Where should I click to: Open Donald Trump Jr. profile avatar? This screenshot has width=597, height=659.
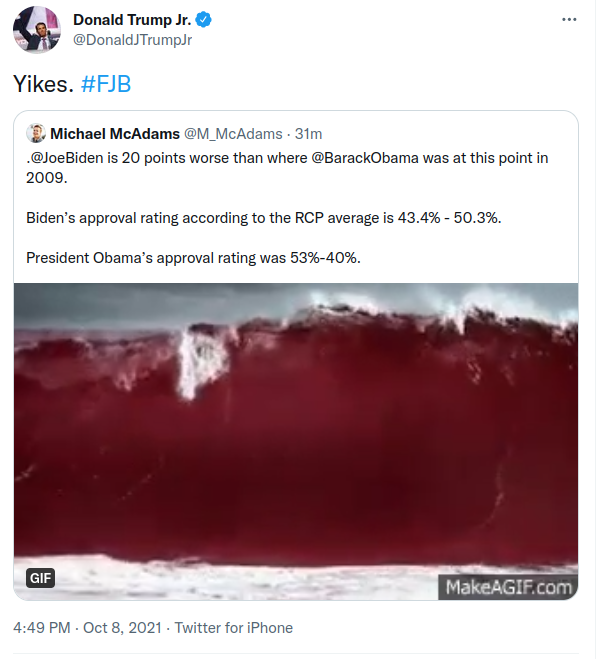click(x=37, y=29)
